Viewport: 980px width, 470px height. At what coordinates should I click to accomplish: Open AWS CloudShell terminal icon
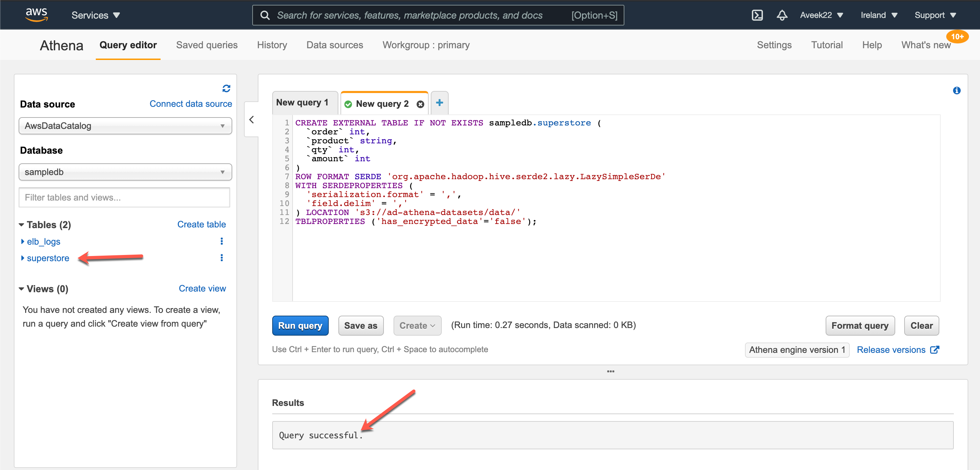757,15
